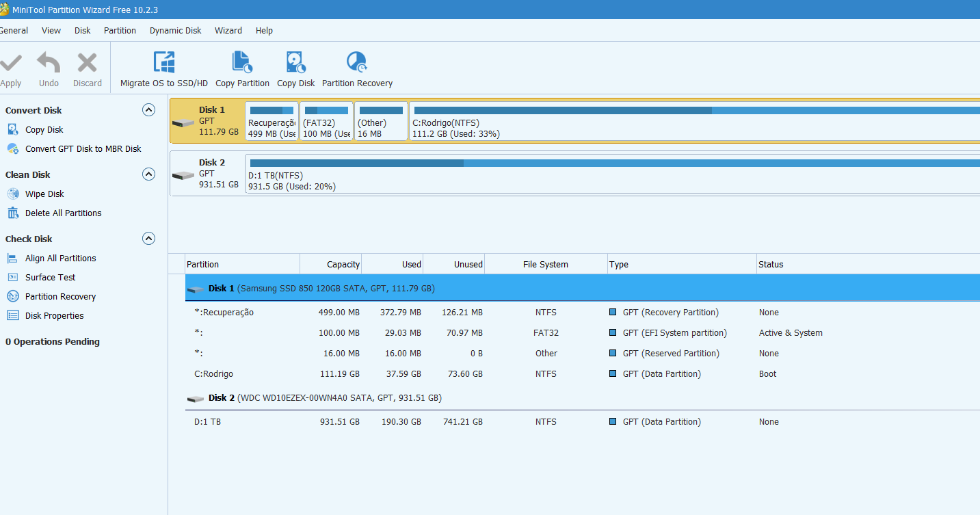
Task: Click Convert GPT Disk to MBR icon
Action: [13, 148]
